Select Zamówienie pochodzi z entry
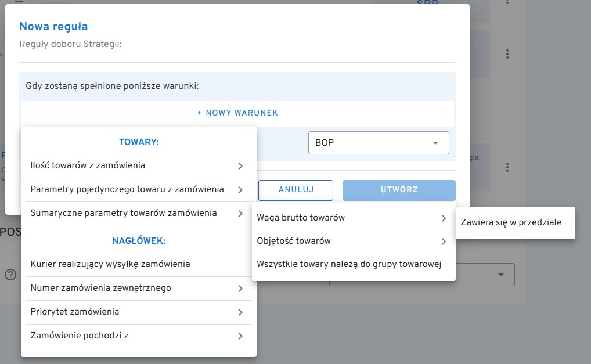591x364 pixels. click(x=138, y=336)
